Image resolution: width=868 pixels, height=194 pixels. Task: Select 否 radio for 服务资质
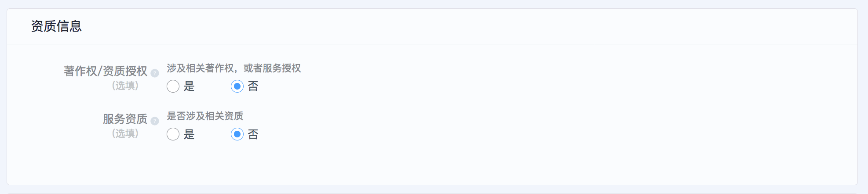(237, 134)
